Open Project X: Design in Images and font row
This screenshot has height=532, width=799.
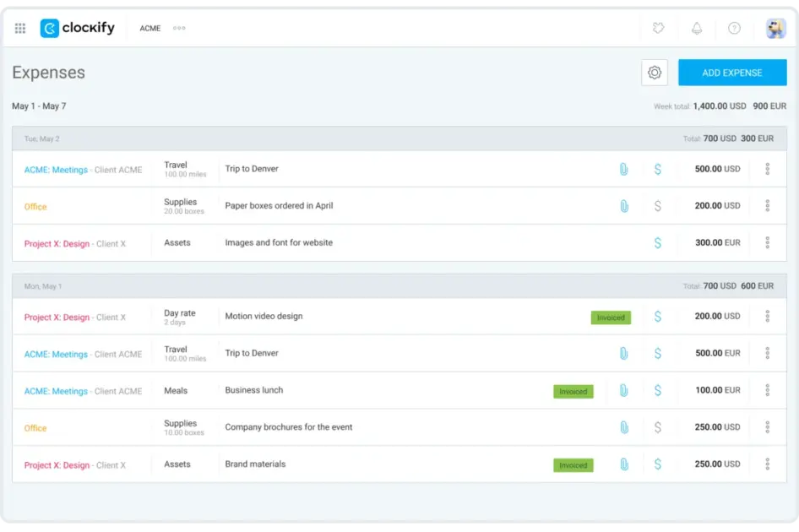[57, 244]
